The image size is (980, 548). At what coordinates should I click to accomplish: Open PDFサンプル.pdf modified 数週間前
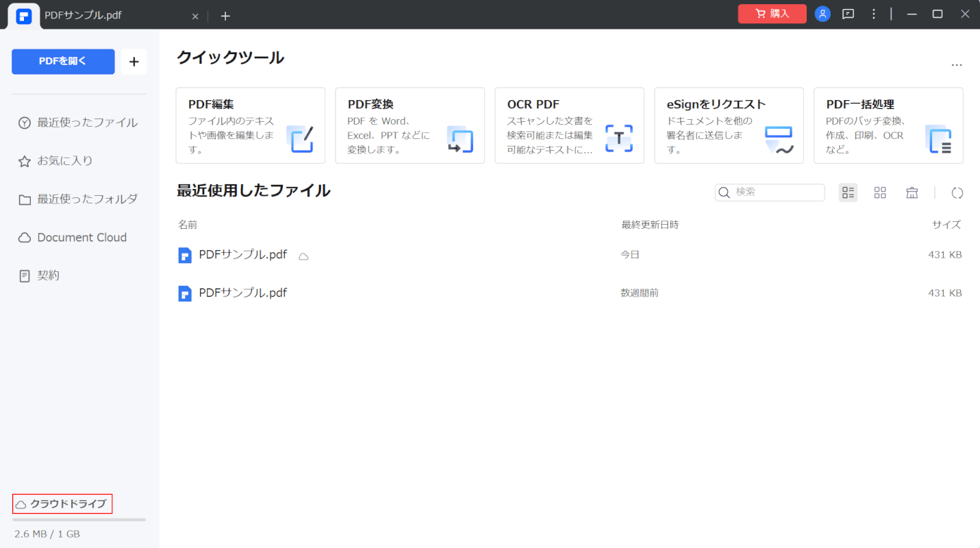click(570, 293)
